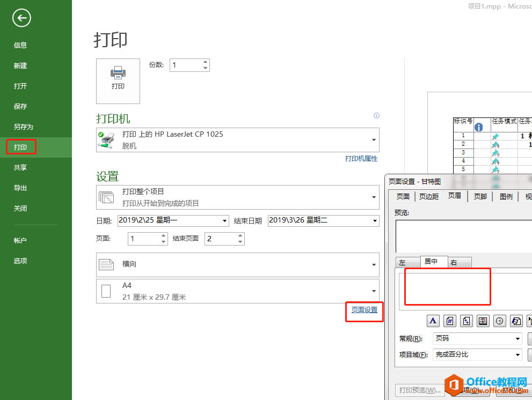Image resolution: width=532 pixels, height=400 pixels.
Task: Open the 项目域 完成百分比 combo box
Action: [x=477, y=354]
